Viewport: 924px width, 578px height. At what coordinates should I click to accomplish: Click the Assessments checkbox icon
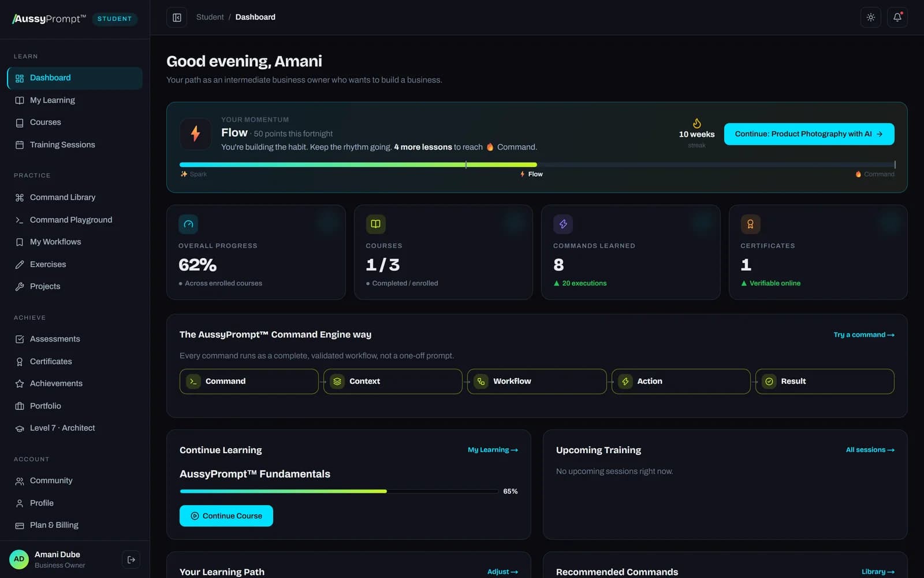20,339
